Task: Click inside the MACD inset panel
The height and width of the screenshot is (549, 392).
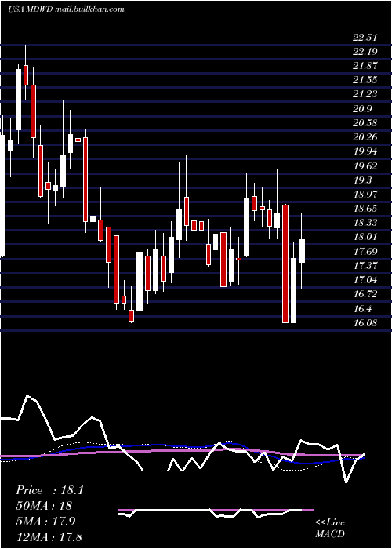Action: pos(216,510)
